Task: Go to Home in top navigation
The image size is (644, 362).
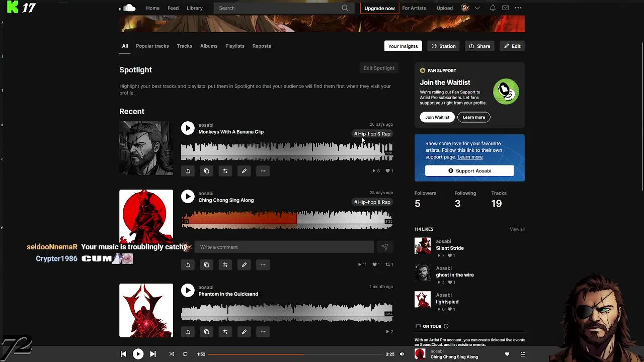Action: (x=153, y=8)
